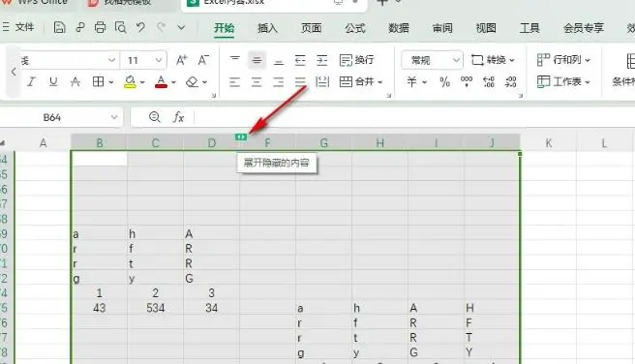The image size is (635, 364).
Task: Click the red Font Color icon
Action: point(161,82)
